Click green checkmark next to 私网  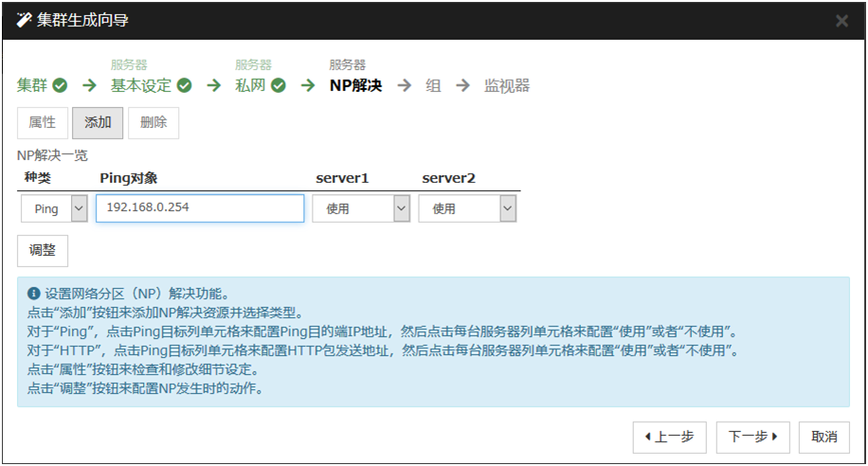(x=278, y=86)
